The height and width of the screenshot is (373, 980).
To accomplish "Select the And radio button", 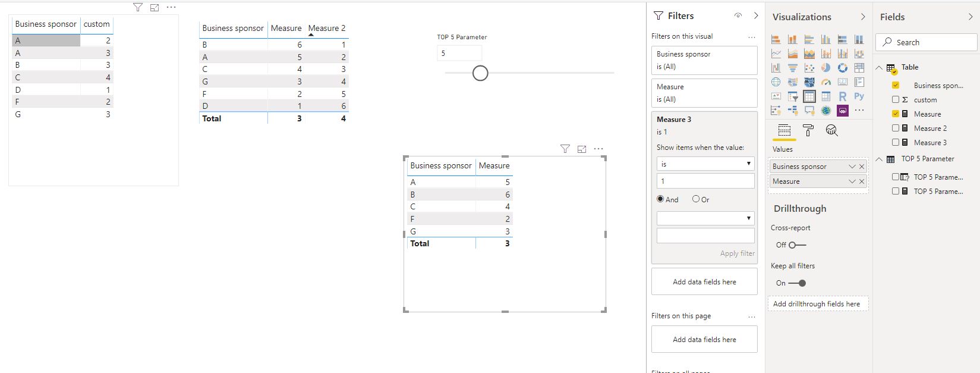I will click(660, 199).
